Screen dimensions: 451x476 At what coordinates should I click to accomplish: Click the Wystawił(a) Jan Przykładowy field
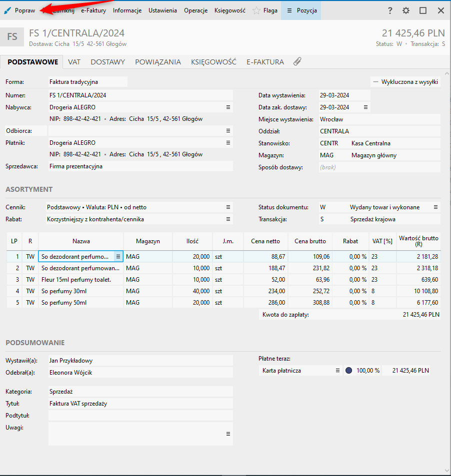click(140, 361)
